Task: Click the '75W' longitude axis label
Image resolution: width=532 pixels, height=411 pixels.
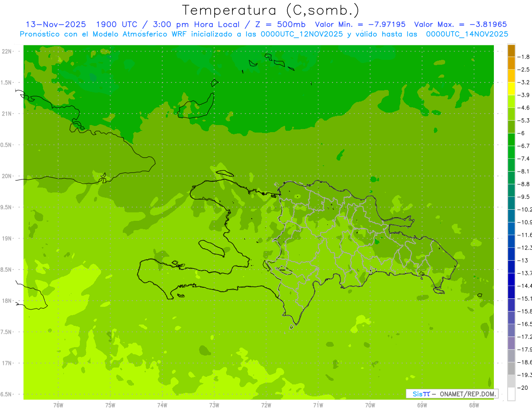Action: point(110,405)
